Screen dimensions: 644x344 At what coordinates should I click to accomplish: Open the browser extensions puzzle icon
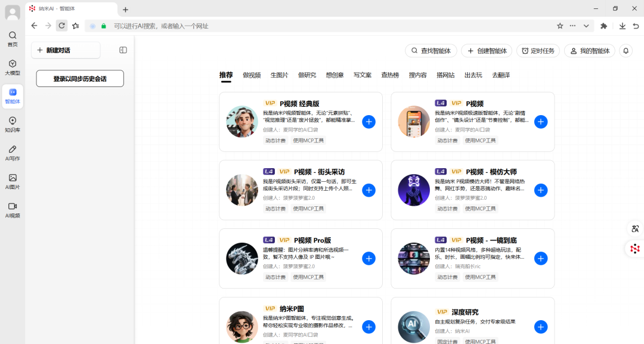603,26
